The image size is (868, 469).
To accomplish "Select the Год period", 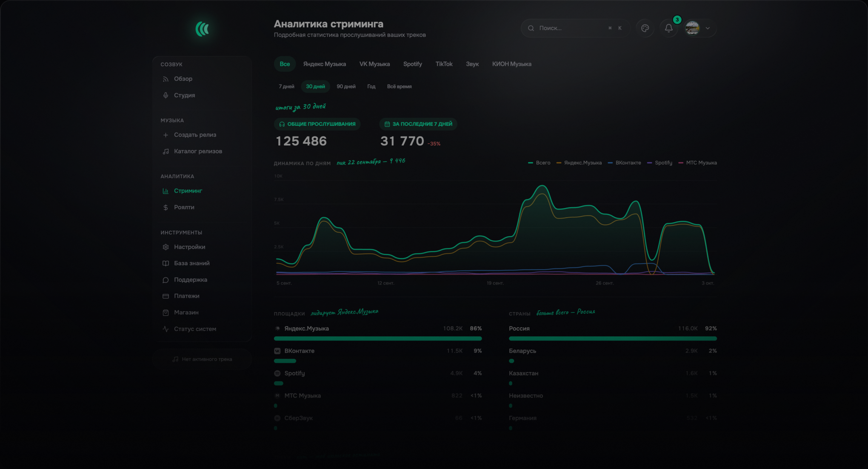I will (x=371, y=86).
